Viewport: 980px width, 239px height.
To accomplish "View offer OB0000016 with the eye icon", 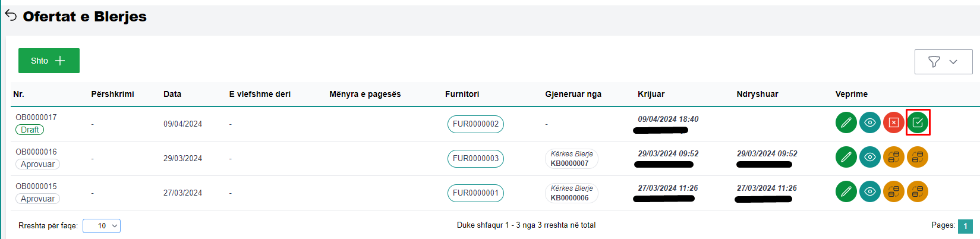I will click(x=869, y=158).
